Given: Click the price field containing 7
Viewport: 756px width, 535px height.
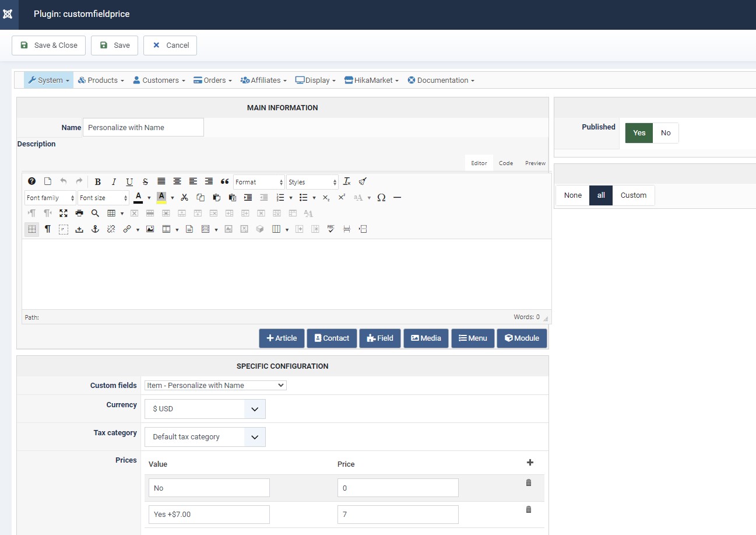Looking at the screenshot, I should coord(398,515).
